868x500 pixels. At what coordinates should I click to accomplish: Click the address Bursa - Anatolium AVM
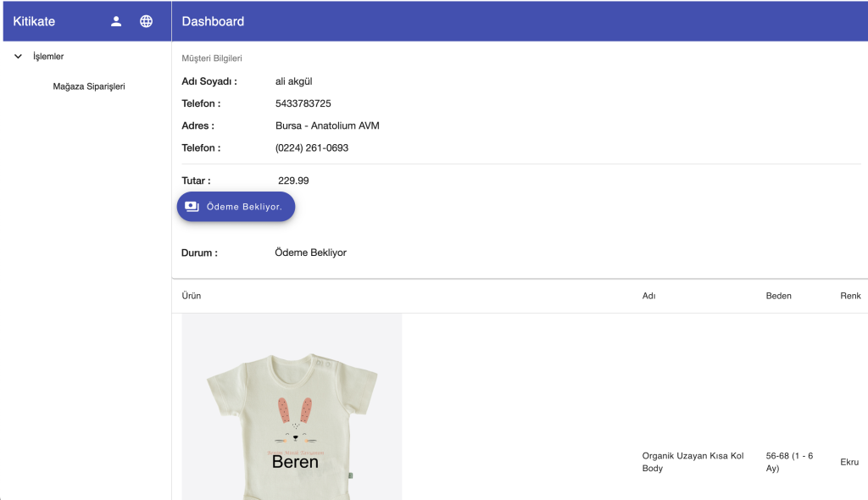327,125
